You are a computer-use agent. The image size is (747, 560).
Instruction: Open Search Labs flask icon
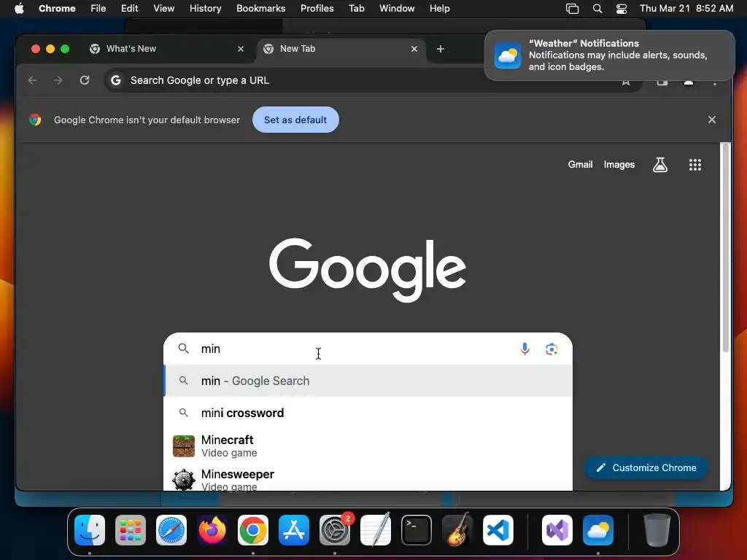[659, 165]
